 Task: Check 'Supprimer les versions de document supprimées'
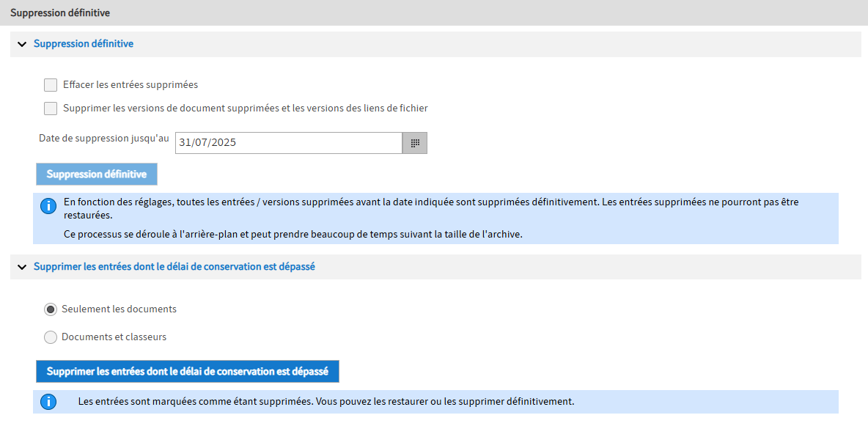50,108
